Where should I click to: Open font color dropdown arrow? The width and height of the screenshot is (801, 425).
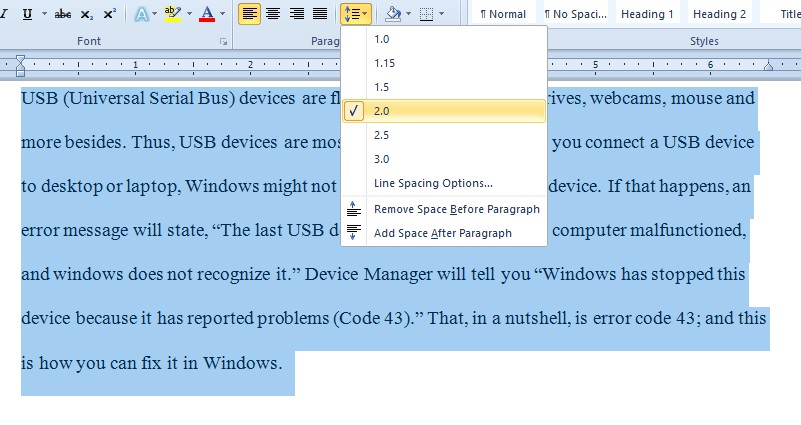(x=222, y=14)
